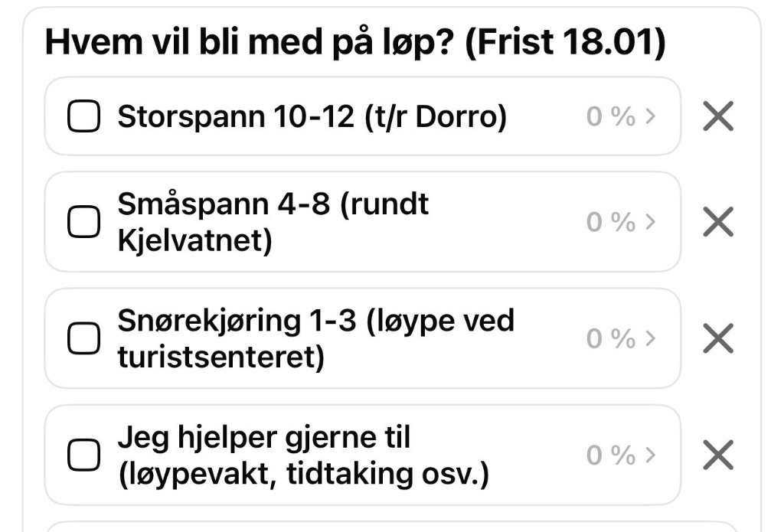Click the X beside the third option

click(x=717, y=338)
